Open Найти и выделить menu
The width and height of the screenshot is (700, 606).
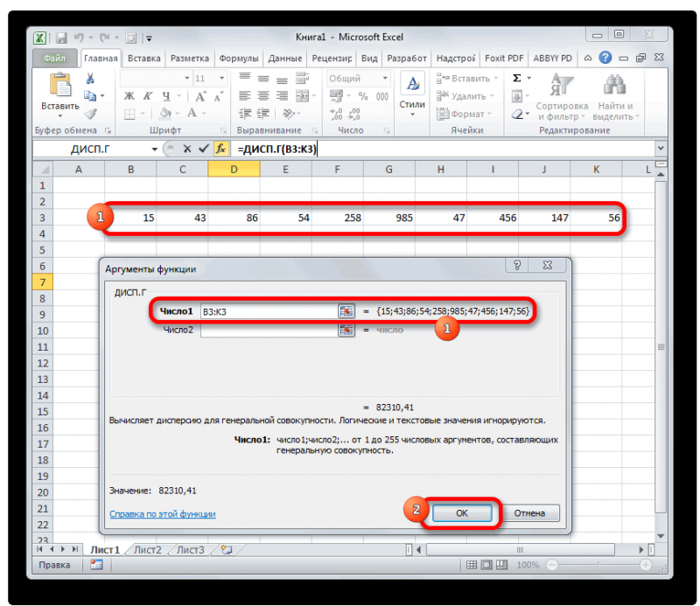coord(615,97)
